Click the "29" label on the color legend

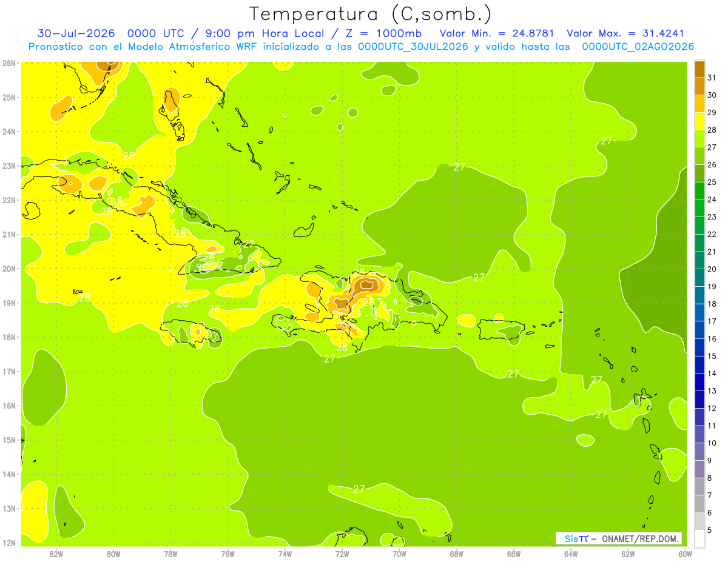point(712,113)
